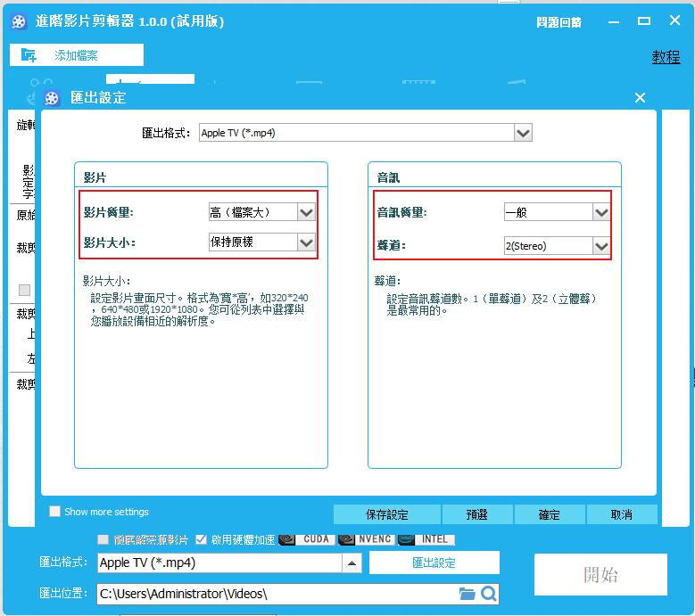The image size is (695, 616).
Task: Open the 教程 tutorial link
Action: pos(666,57)
